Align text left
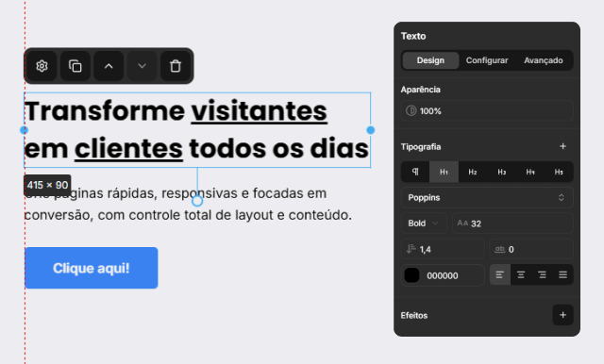This screenshot has width=604, height=364. (x=499, y=274)
